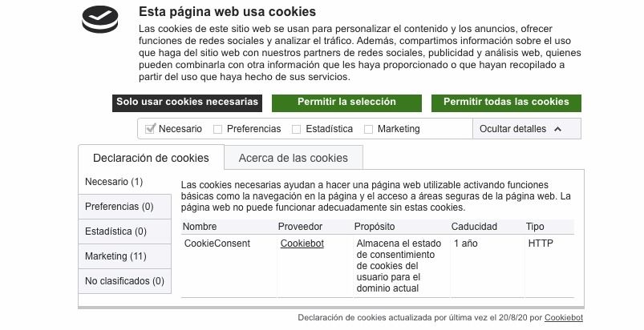The image size is (644, 330).
Task: Select the Declaración de cookies tab
Action: (x=151, y=158)
